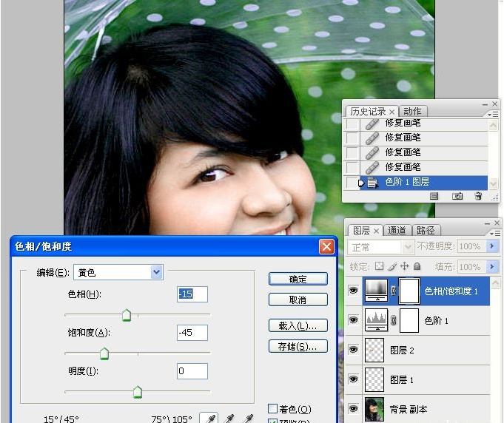Switch to the 动作 actions tab

(412, 112)
